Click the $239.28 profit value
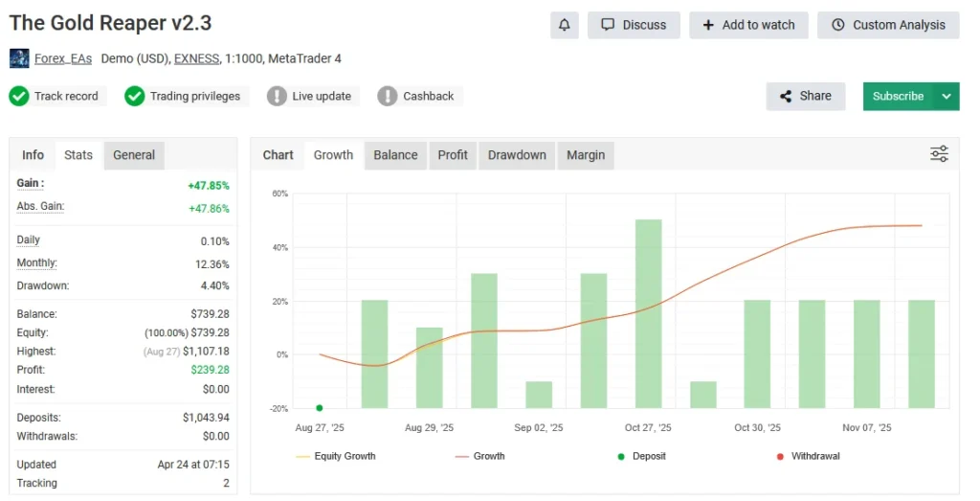This screenshot has width=980, height=501. pyautogui.click(x=210, y=370)
